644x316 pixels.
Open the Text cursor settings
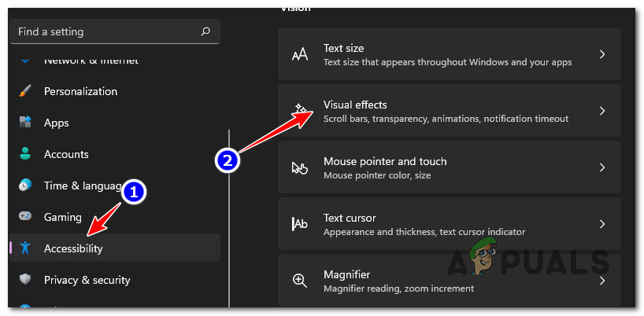coord(450,224)
